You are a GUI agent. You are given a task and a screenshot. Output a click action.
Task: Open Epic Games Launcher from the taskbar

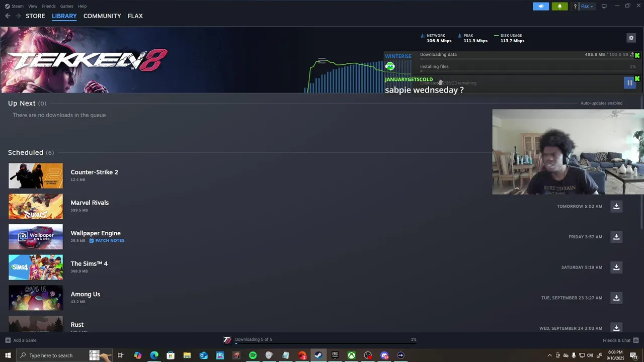pyautogui.click(x=335, y=355)
